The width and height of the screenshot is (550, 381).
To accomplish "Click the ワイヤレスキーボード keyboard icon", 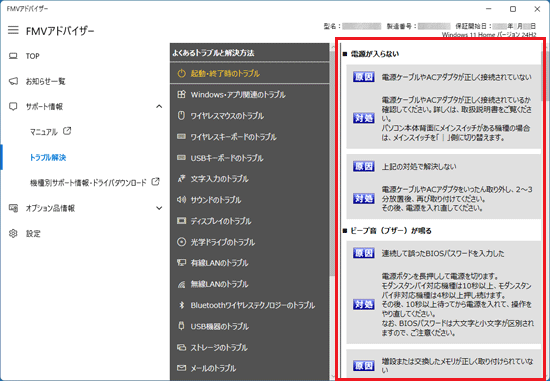I will click(x=181, y=136).
